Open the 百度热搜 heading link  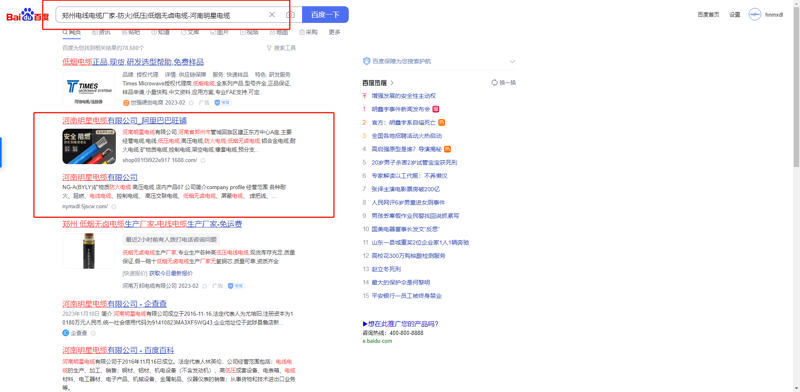tap(378, 82)
